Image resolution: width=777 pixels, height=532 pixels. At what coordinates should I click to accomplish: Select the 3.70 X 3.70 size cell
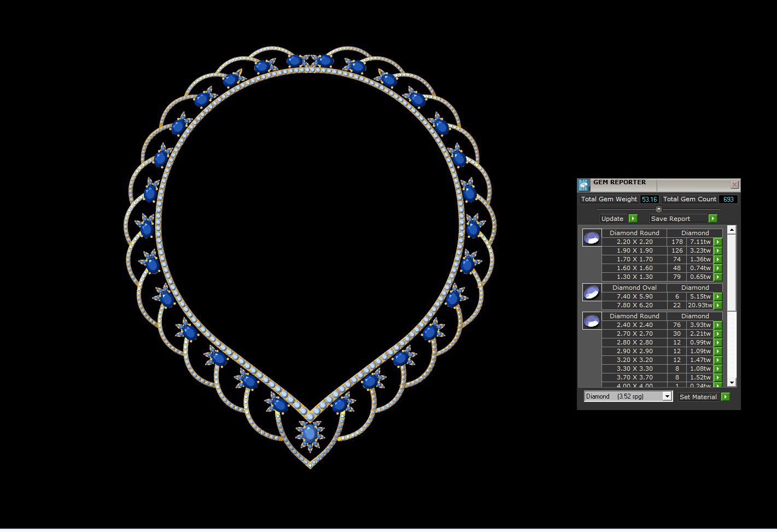coord(634,377)
